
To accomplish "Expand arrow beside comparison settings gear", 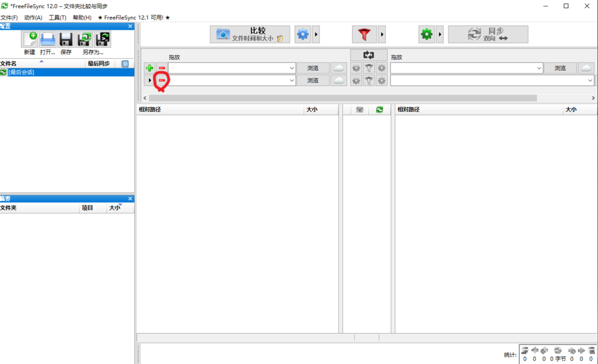I will pos(316,34).
